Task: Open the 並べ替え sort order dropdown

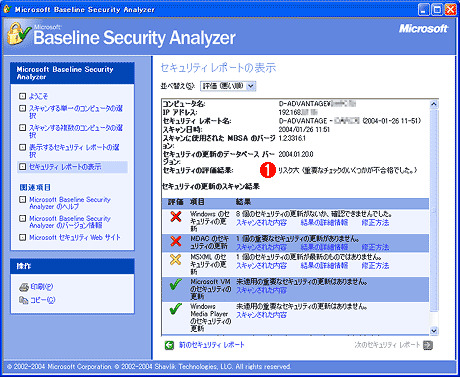Action: (x=228, y=86)
